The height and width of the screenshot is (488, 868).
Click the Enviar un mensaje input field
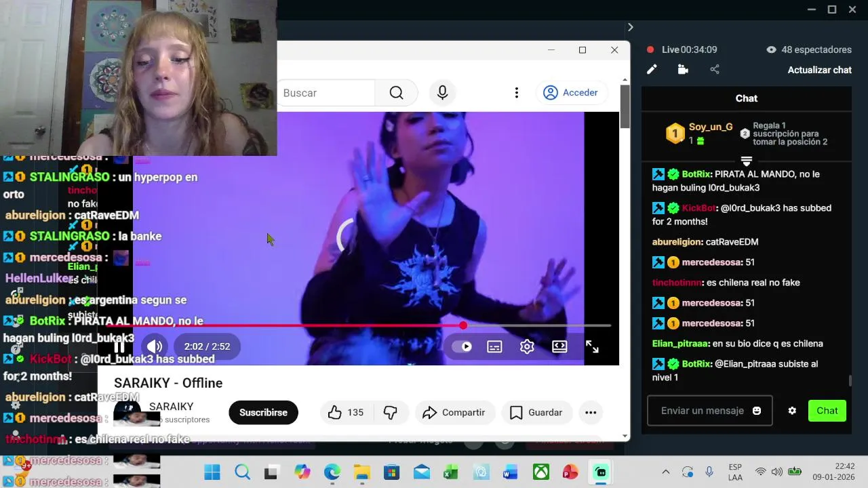[x=703, y=411]
